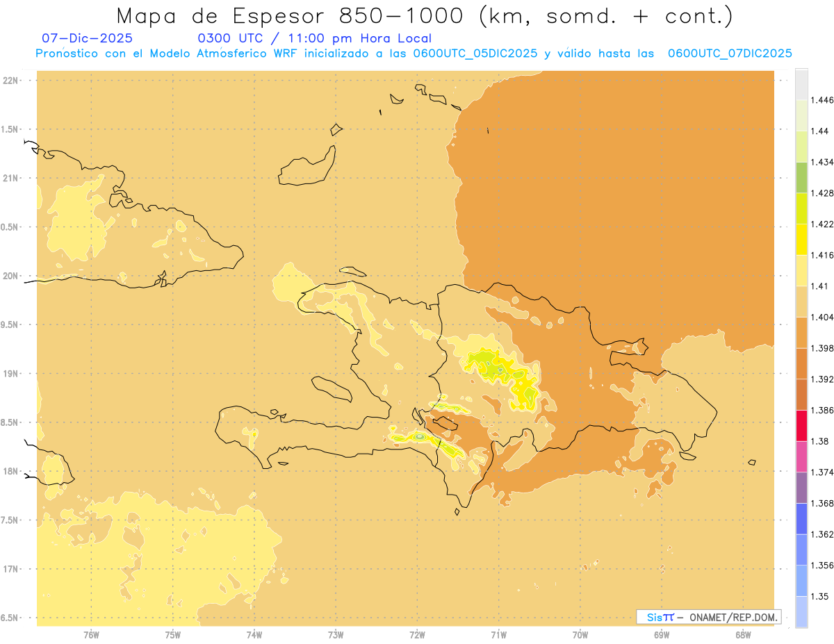The image size is (834, 644).
Task: Click the longitude label '71W'
Action: [498, 634]
